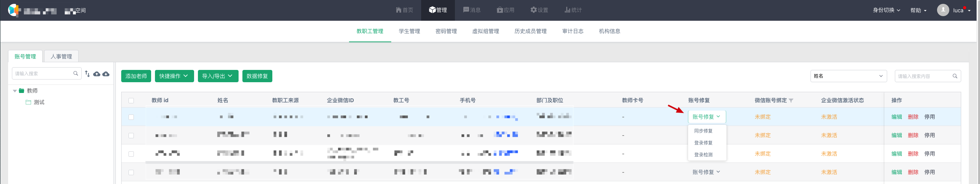
Task: Click the user avatar icon
Action: [943, 10]
